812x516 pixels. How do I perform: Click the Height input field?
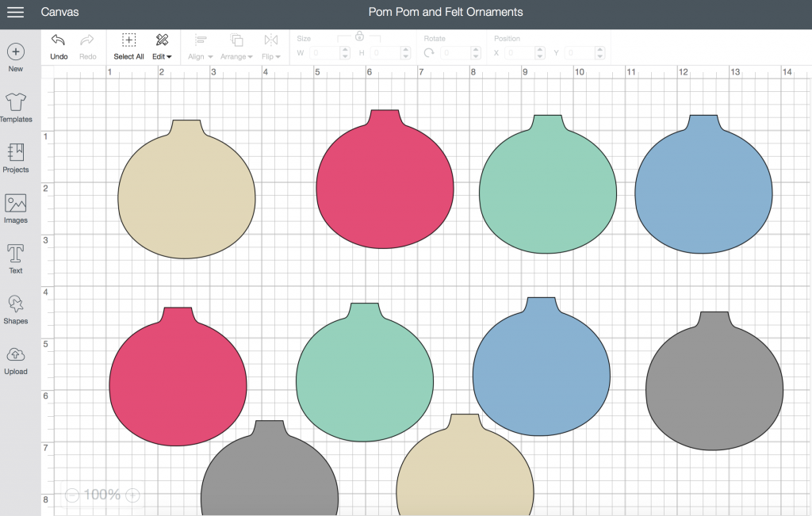click(386, 53)
